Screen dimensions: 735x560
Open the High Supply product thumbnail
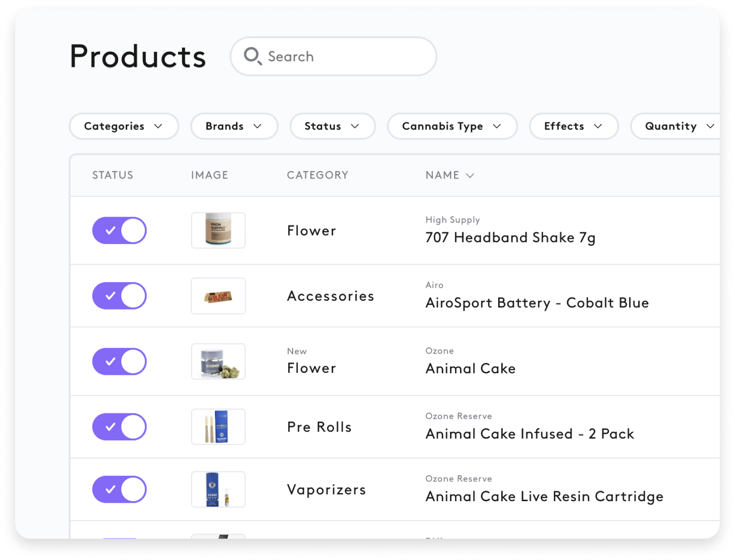tap(218, 230)
